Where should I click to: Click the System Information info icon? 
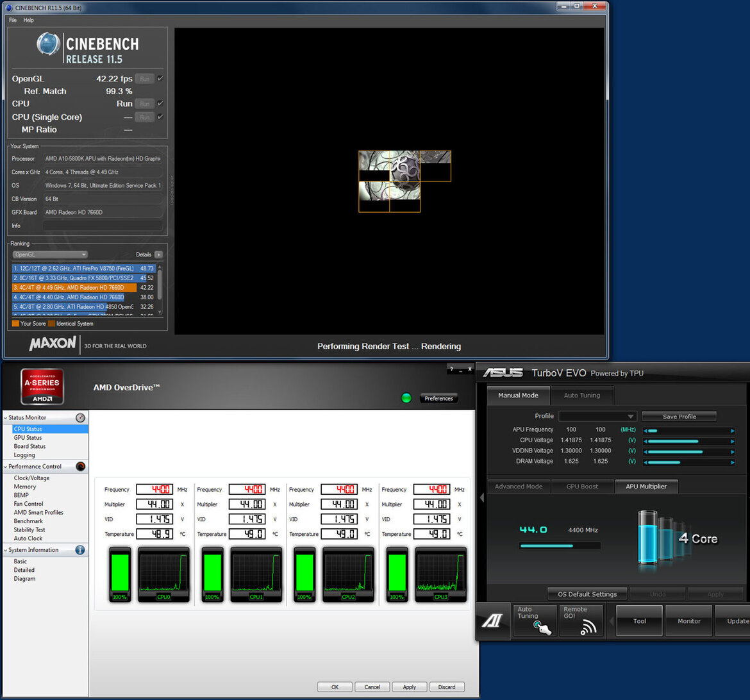pos(80,550)
